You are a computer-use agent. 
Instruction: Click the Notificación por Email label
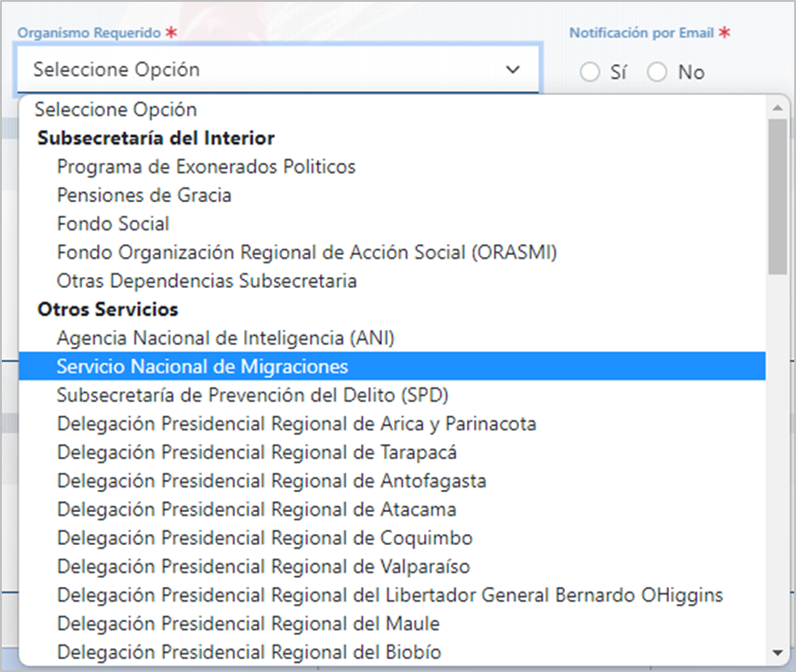pos(642,33)
